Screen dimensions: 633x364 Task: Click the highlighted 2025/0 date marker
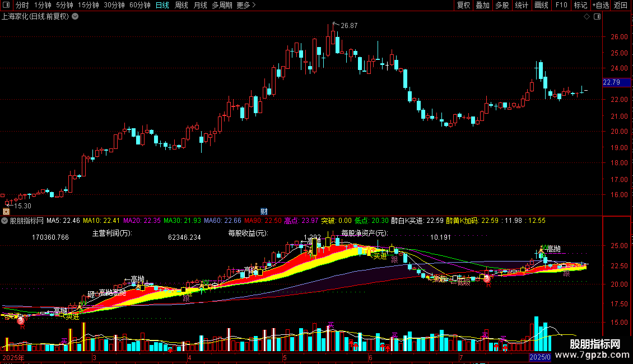(540, 357)
